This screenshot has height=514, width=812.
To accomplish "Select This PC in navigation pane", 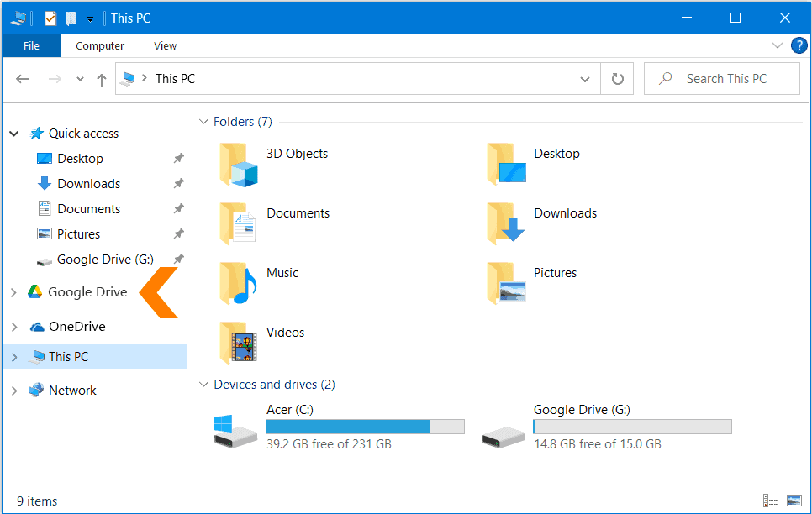I will click(x=68, y=357).
